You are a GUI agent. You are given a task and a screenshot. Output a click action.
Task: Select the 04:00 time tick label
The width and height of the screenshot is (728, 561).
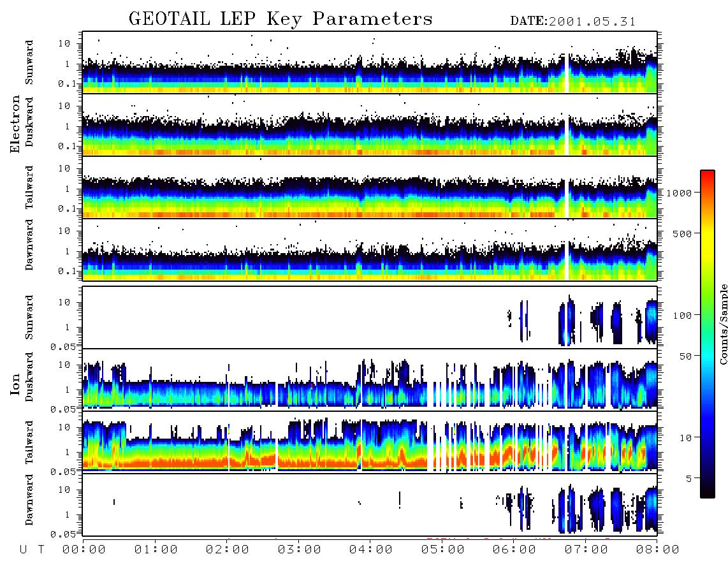(x=370, y=550)
